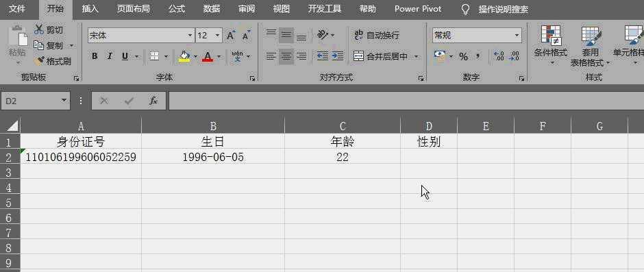This screenshot has height=272, width=644.
Task: Open the 宋体 font name dropdown
Action: pos(190,36)
